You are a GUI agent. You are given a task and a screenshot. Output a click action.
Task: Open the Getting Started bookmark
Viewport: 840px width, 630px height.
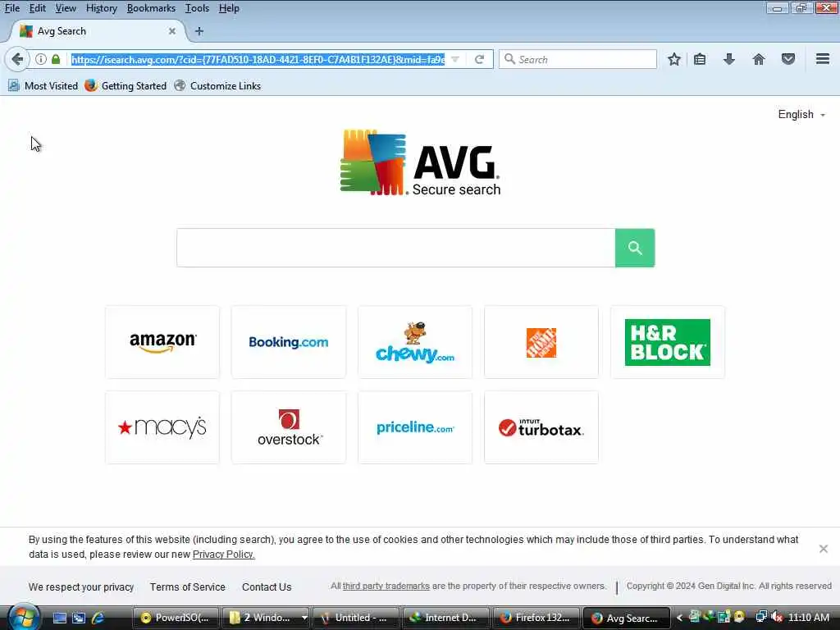coord(126,85)
